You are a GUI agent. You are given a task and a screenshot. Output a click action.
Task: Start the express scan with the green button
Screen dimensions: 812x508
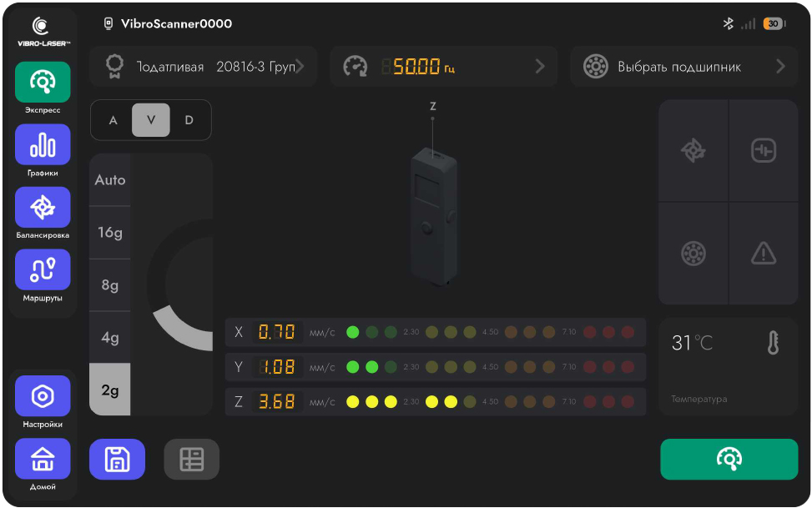(x=729, y=460)
